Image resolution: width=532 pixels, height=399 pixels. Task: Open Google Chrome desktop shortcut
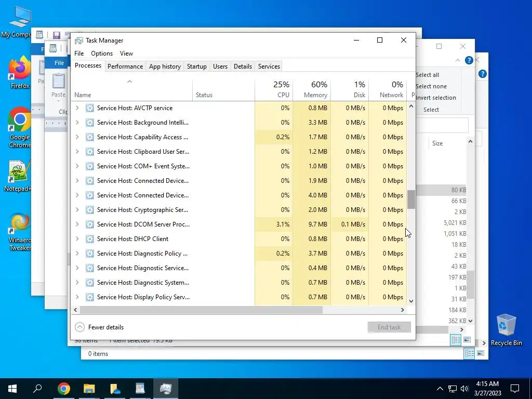[x=19, y=127]
